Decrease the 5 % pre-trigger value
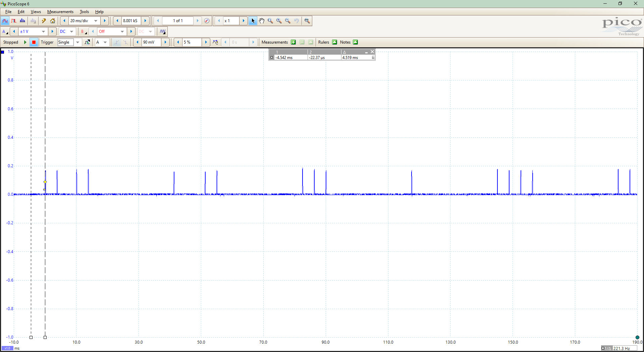 pos(178,42)
